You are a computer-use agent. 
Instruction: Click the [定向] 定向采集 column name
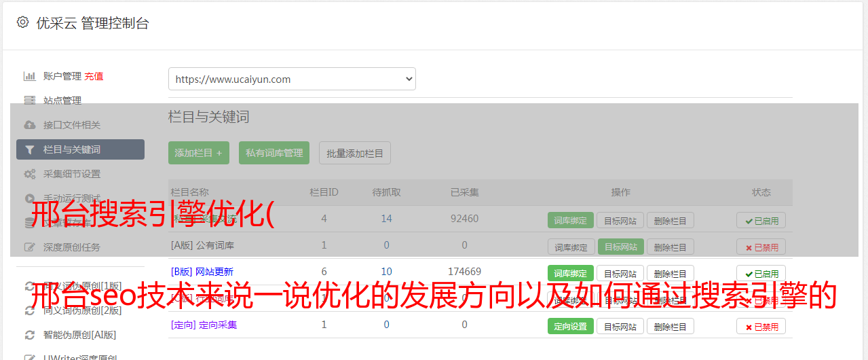pyautogui.click(x=204, y=325)
